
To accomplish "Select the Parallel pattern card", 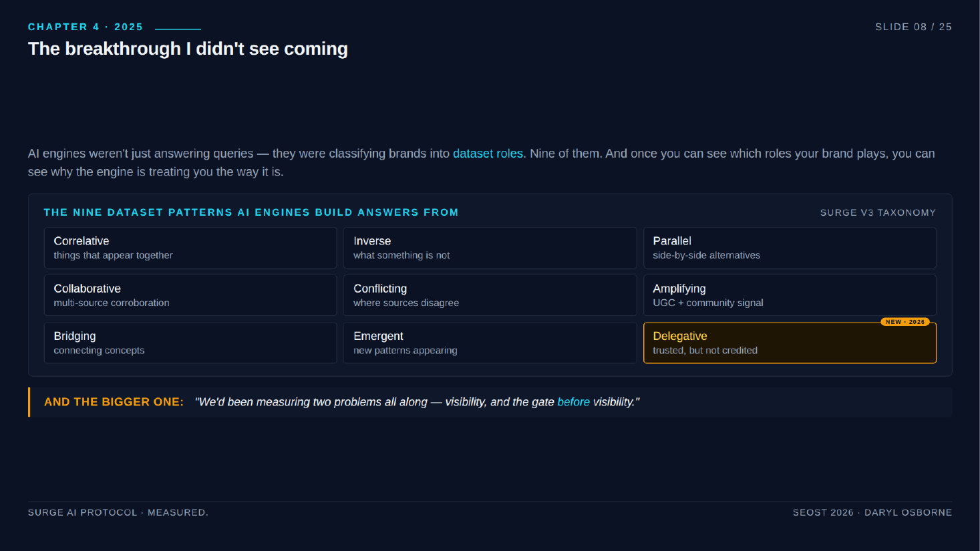I will pos(790,248).
